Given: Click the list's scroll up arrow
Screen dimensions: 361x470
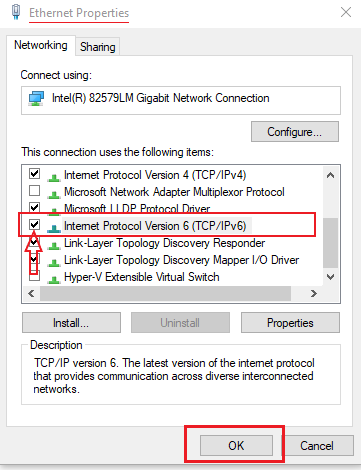Looking at the screenshot, I should 330,175.
